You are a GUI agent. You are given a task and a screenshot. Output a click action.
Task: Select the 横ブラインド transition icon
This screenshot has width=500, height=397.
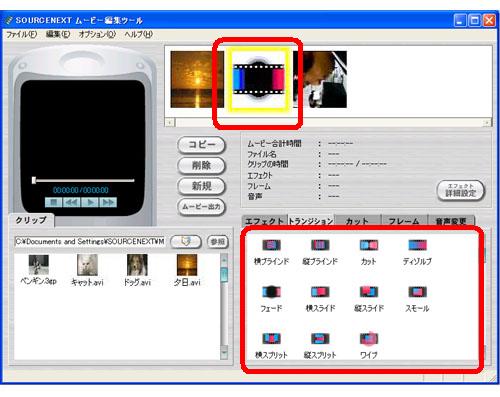[271, 245]
